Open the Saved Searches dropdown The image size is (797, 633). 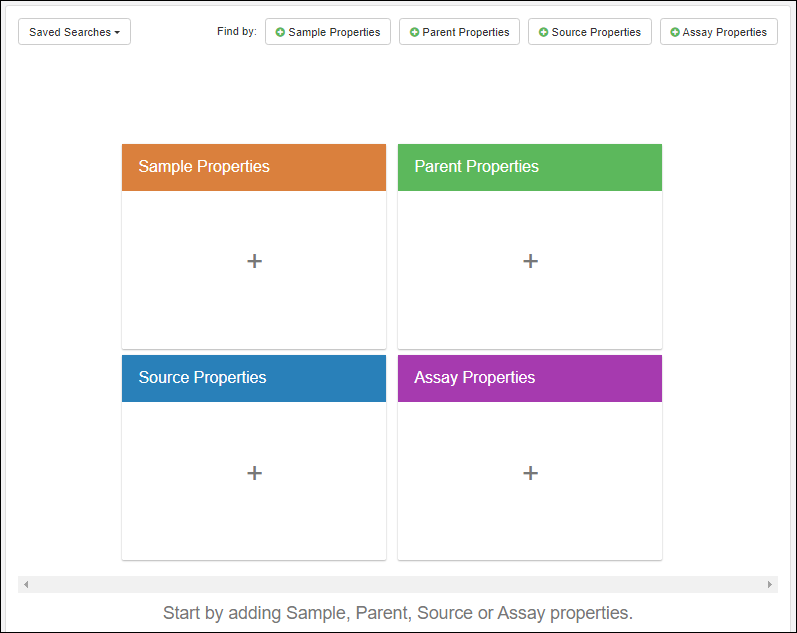click(74, 32)
